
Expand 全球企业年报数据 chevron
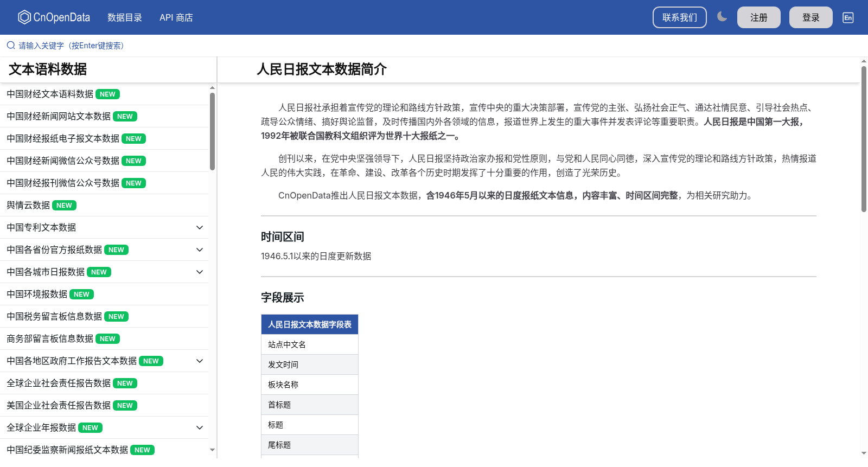click(x=200, y=427)
